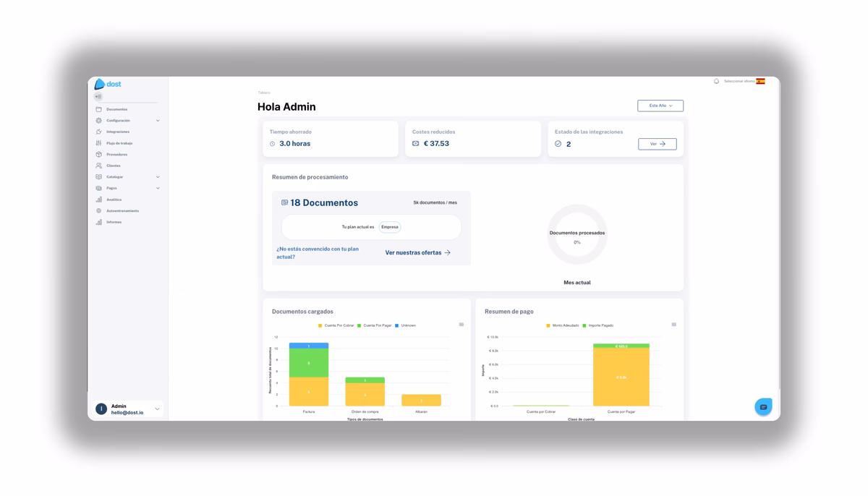Click the Spanish flag language selector
868x496 pixels.
760,82
